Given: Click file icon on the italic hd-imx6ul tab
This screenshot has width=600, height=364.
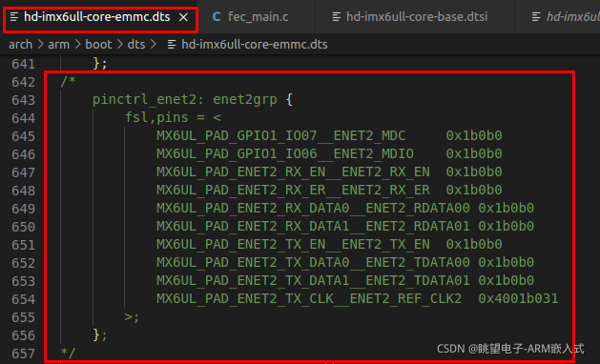Looking at the screenshot, I should click(x=536, y=17).
